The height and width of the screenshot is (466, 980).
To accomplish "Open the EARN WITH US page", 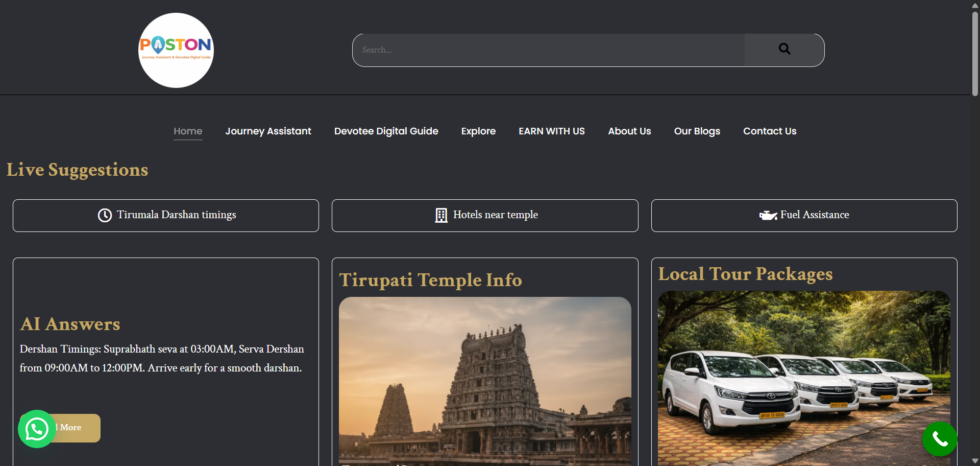I will (551, 131).
